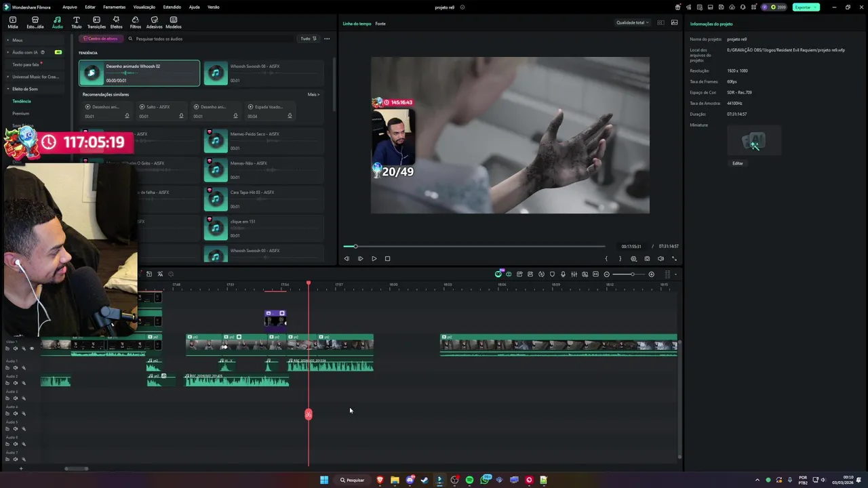Open the Modelos tab
868x488 pixels.
(x=174, y=22)
